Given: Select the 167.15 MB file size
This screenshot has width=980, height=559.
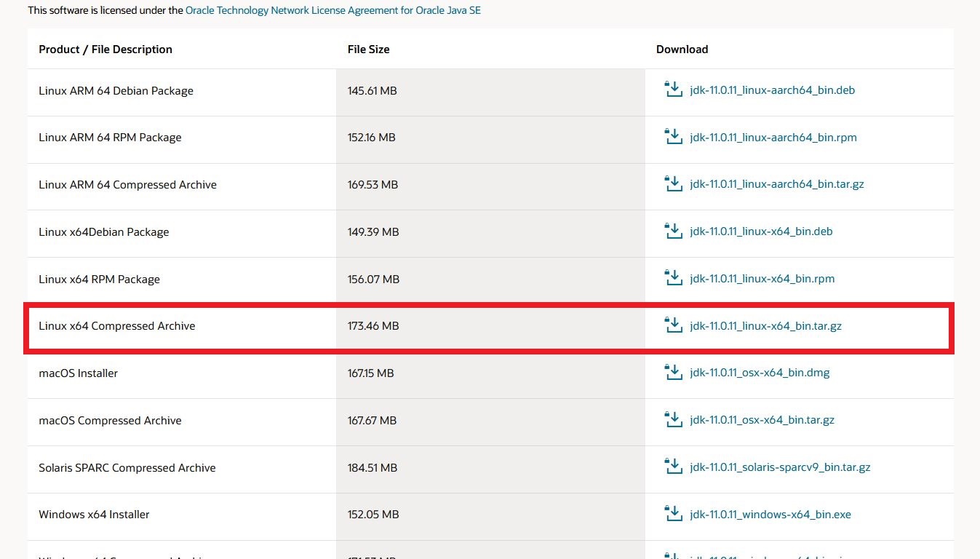Looking at the screenshot, I should pyautogui.click(x=371, y=373).
